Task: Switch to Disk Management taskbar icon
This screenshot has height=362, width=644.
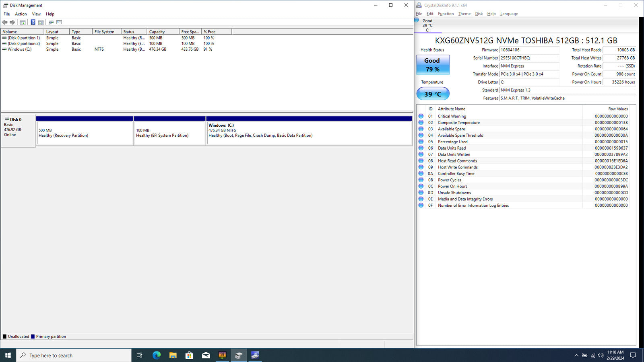Action: (239, 355)
